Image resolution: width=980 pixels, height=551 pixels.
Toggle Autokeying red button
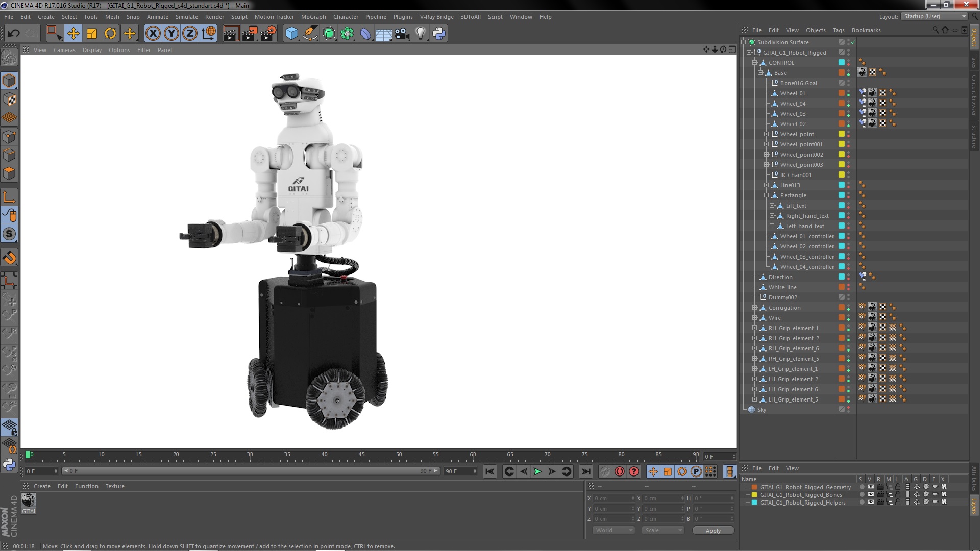click(620, 472)
